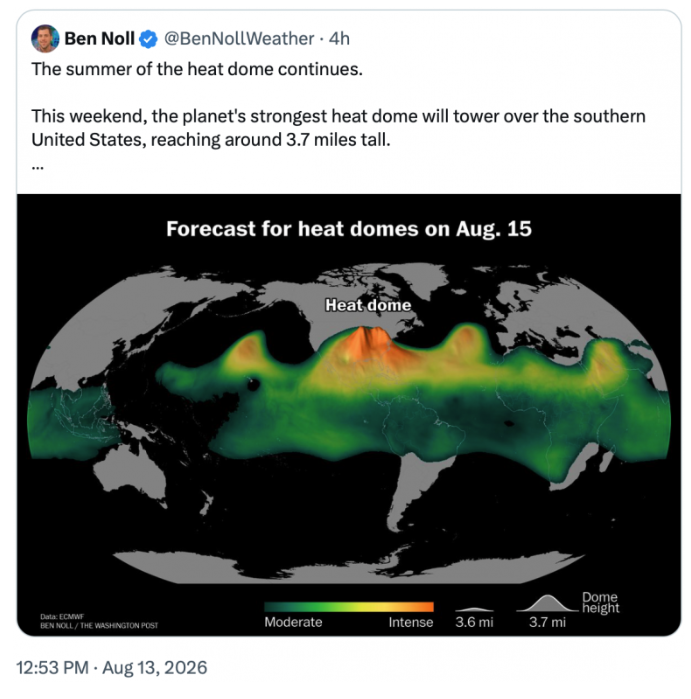Click the 12:53 PM Aug 13, 2026 timestamp
The image size is (691, 699).
112,668
